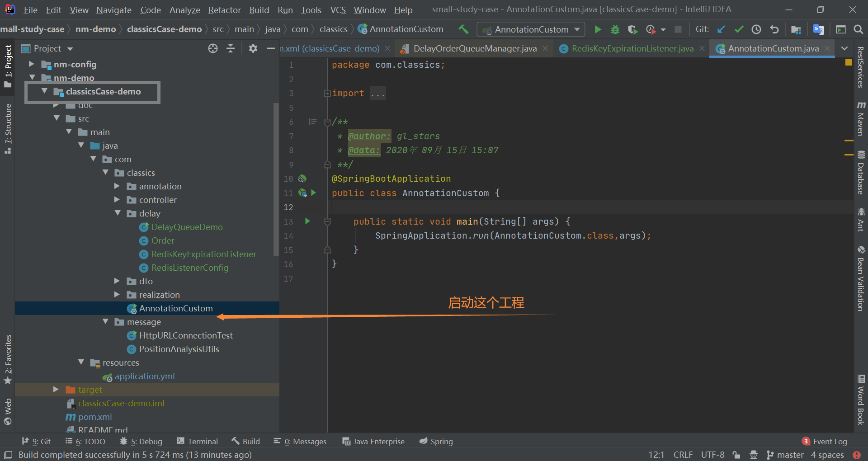Open the Event Log

[x=825, y=441]
